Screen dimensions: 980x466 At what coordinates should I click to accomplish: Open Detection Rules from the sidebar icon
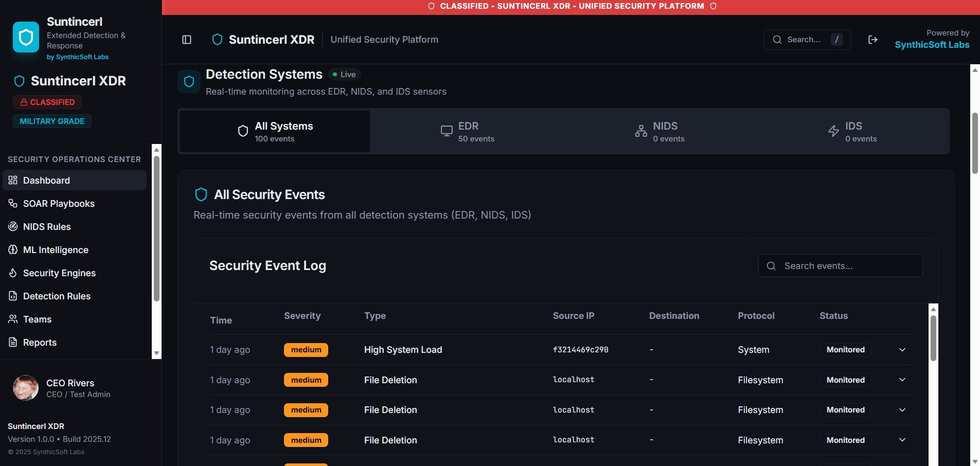pyautogui.click(x=12, y=296)
